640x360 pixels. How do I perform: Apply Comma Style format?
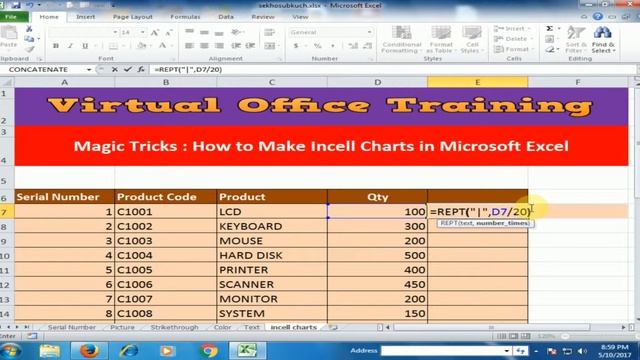333,46
